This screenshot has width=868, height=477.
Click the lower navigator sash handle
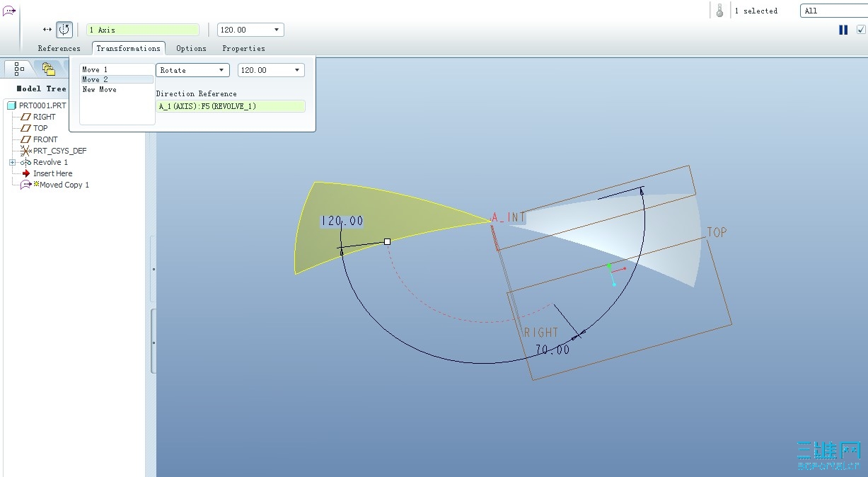click(x=154, y=342)
